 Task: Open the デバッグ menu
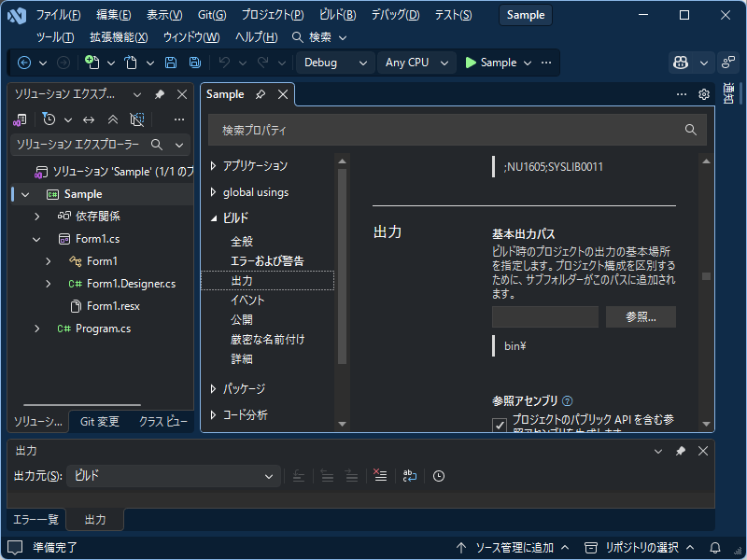pyautogui.click(x=395, y=15)
